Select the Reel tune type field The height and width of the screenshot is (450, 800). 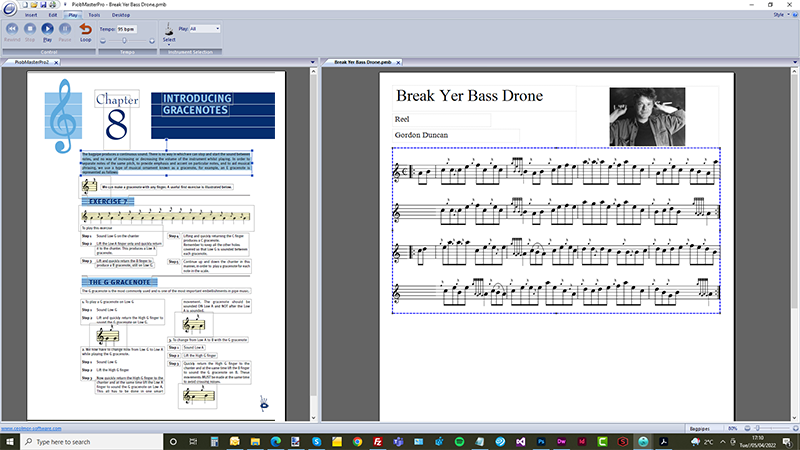(x=442, y=120)
